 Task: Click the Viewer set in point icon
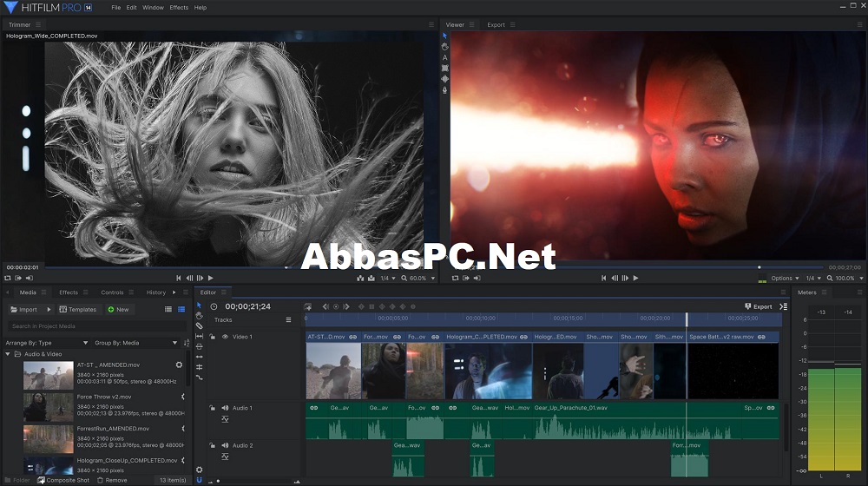[x=465, y=278]
